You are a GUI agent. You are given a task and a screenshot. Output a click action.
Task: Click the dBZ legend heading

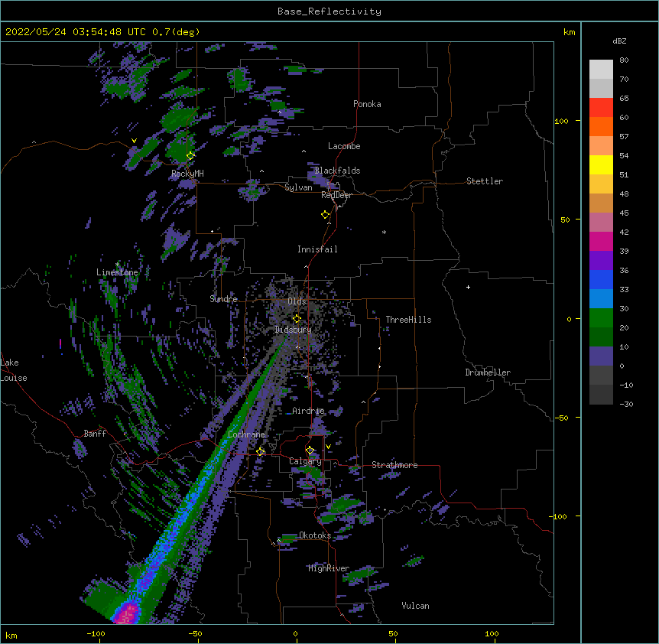coord(619,41)
